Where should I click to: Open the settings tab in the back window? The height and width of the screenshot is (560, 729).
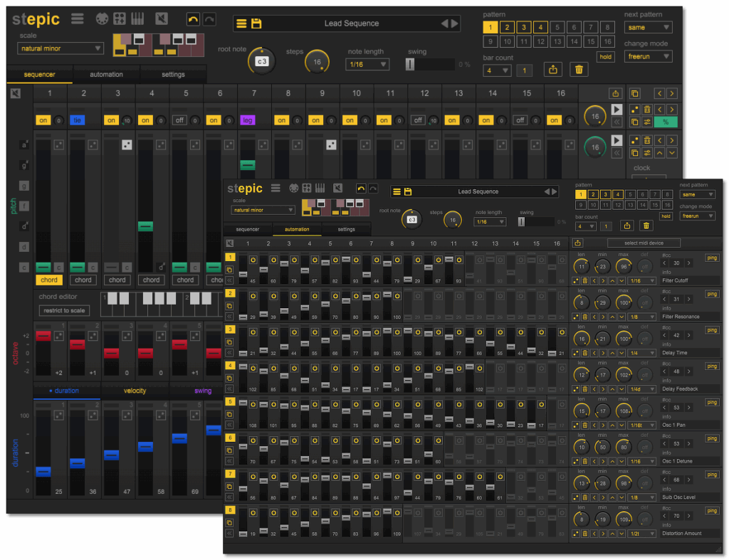(173, 74)
